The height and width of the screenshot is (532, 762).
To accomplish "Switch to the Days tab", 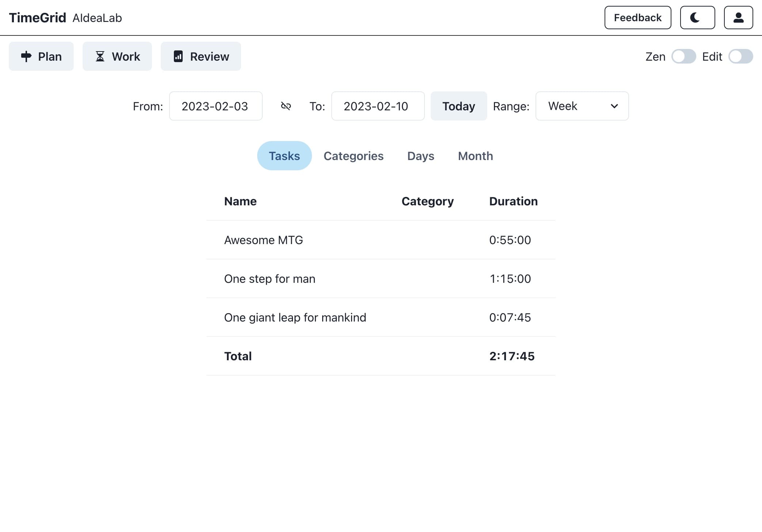I will (x=420, y=156).
